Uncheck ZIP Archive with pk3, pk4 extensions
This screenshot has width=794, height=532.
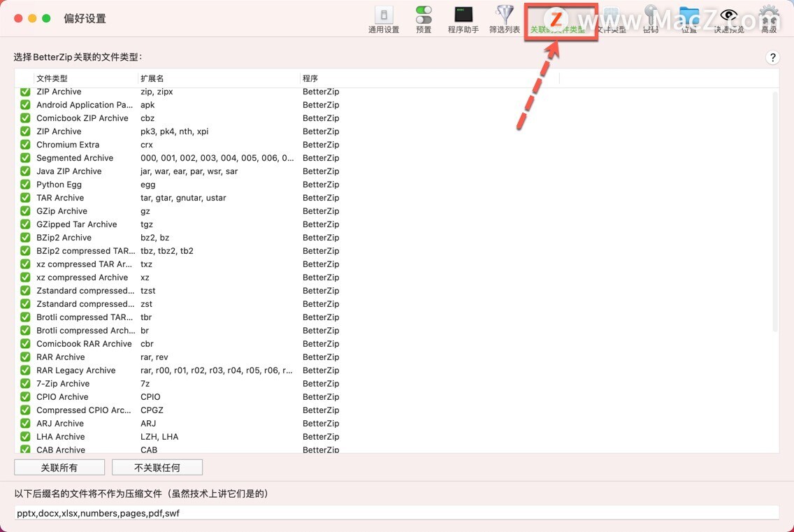tap(25, 131)
